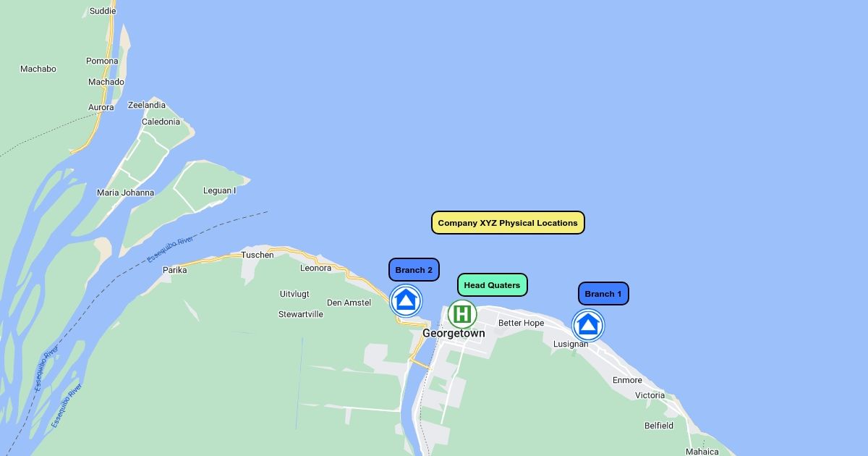Screen dimensions: 868x456
Task: Select the Maria Johanna label
Action: (x=125, y=193)
